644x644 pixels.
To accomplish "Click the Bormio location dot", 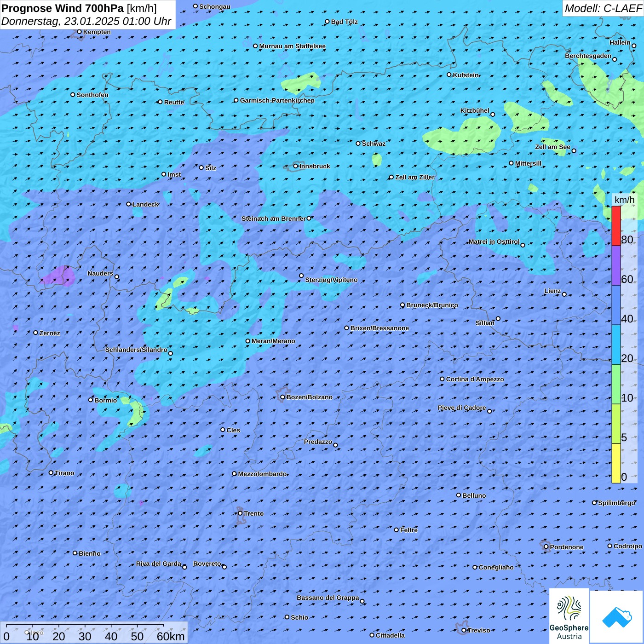I will pyautogui.click(x=91, y=400).
